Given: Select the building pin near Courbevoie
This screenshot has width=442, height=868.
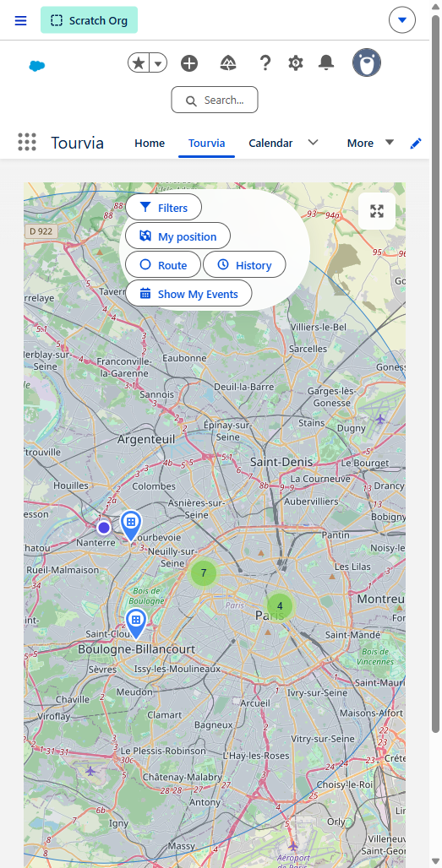Looking at the screenshot, I should [x=131, y=525].
